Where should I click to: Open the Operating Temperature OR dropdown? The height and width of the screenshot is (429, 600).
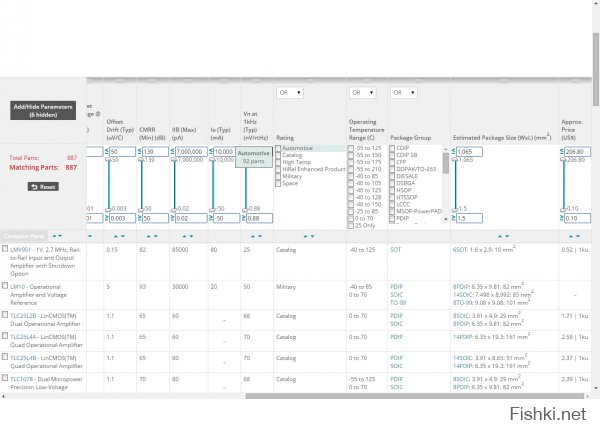[361, 93]
